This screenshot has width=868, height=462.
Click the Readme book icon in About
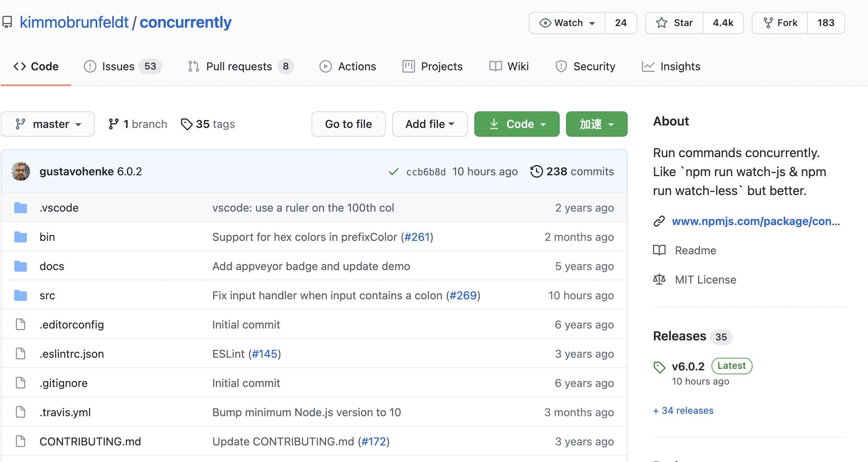click(659, 250)
